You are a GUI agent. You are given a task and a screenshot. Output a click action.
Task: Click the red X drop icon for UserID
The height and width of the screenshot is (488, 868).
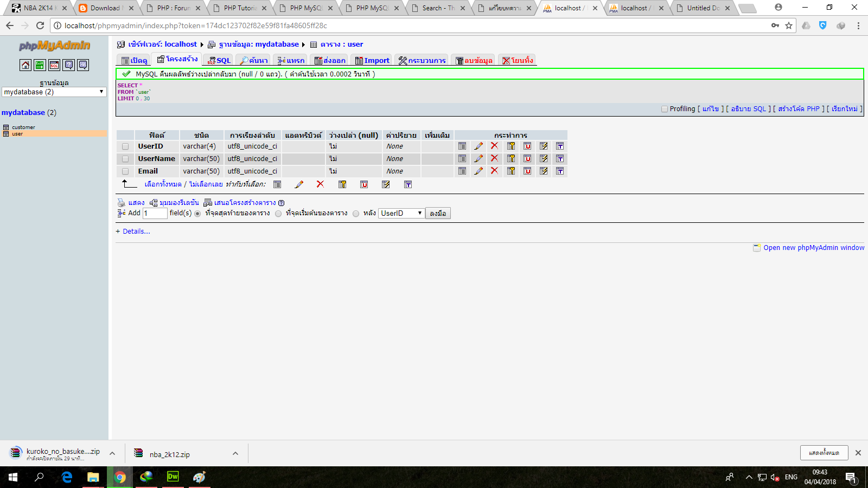pos(494,146)
